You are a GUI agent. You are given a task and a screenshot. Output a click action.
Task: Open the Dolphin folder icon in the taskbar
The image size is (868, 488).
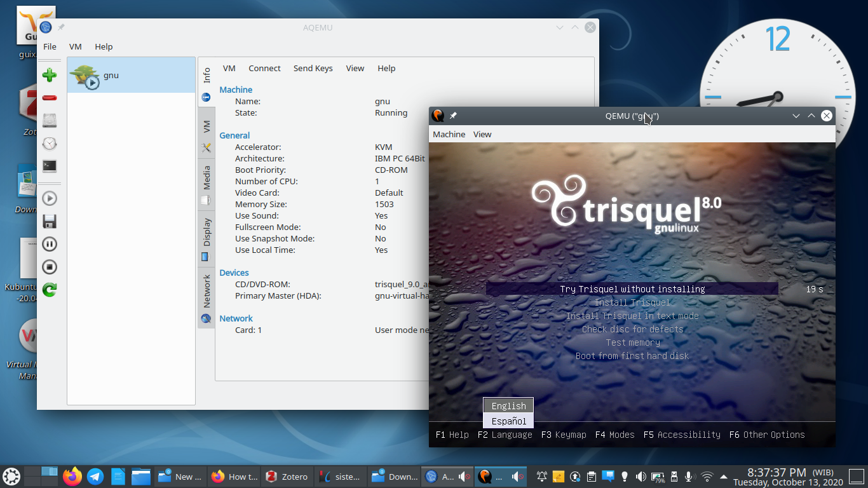click(x=141, y=476)
